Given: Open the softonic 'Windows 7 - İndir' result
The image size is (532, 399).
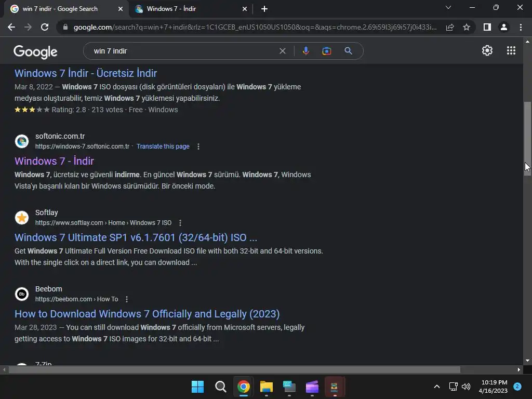Looking at the screenshot, I should [x=54, y=161].
